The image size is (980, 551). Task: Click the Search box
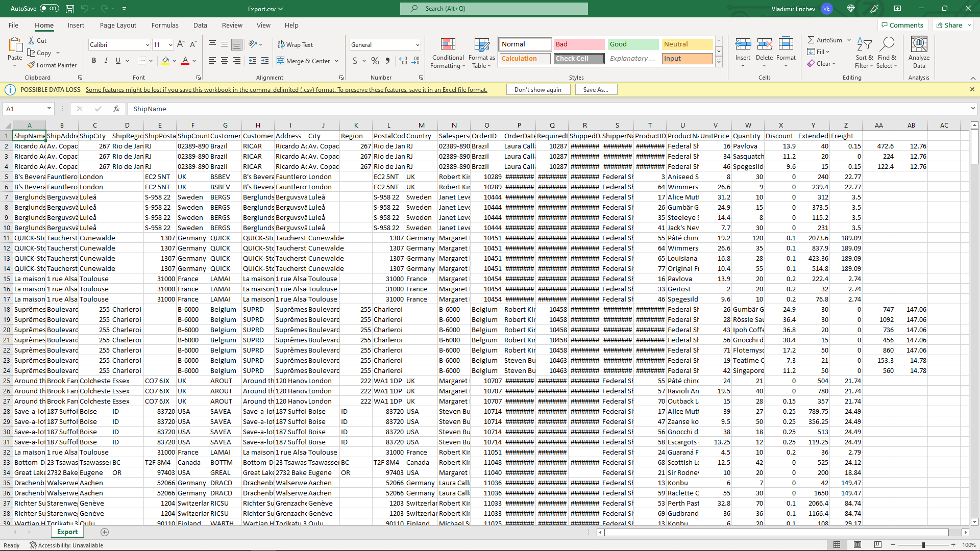[494, 9]
